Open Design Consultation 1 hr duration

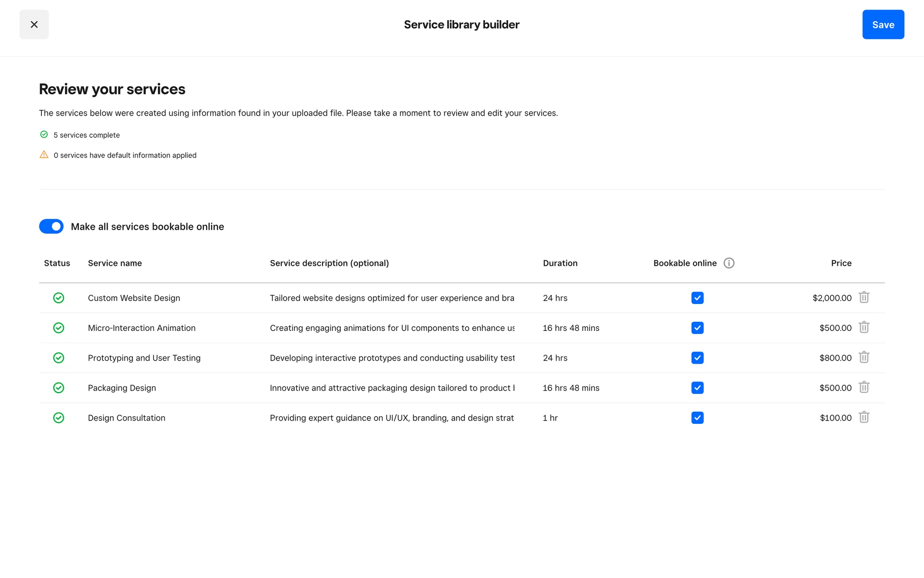(x=550, y=418)
